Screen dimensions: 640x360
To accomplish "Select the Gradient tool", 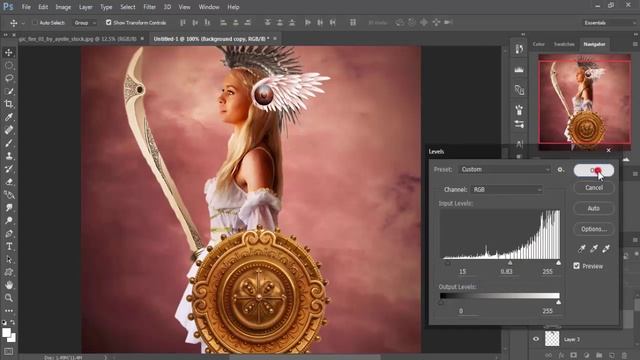I will [9, 195].
